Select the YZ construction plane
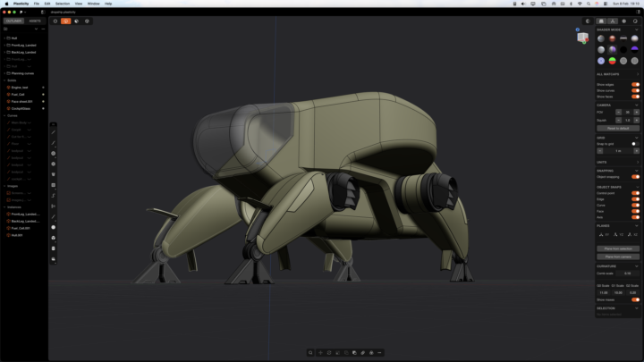This screenshot has width=644, height=362. coord(618,235)
